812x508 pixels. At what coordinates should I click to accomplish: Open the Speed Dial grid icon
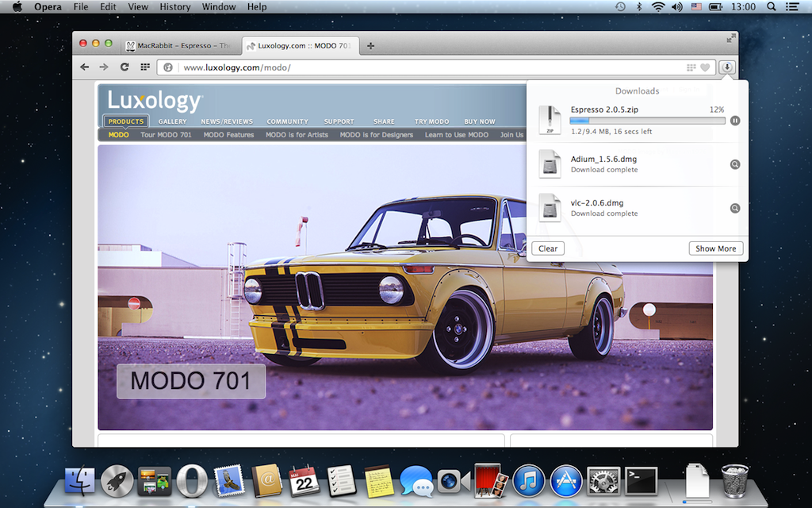(x=145, y=67)
